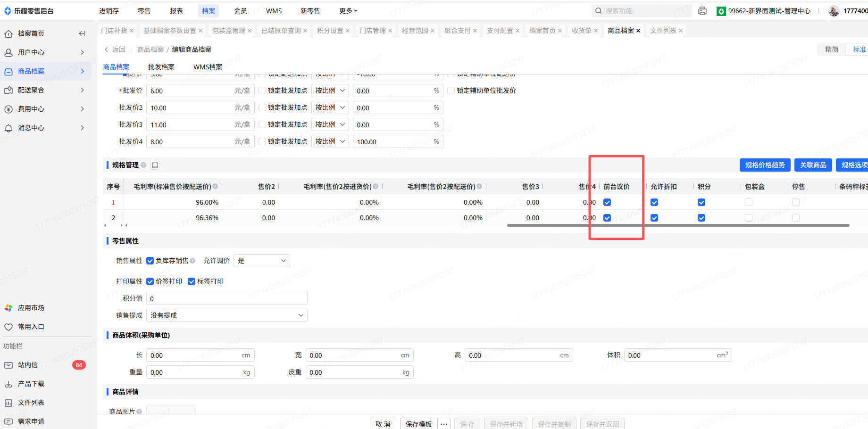Uncheck 积分 checkbox for row 1
The height and width of the screenshot is (429, 868).
701,202
